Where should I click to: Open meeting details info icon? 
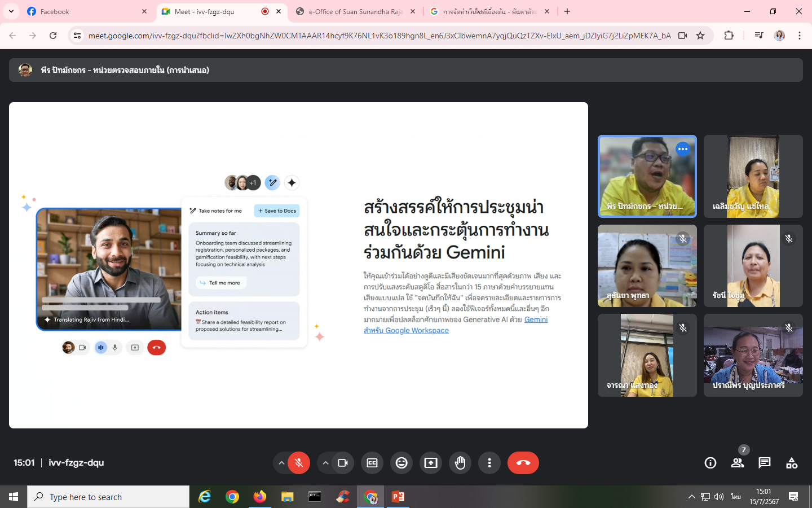(710, 463)
